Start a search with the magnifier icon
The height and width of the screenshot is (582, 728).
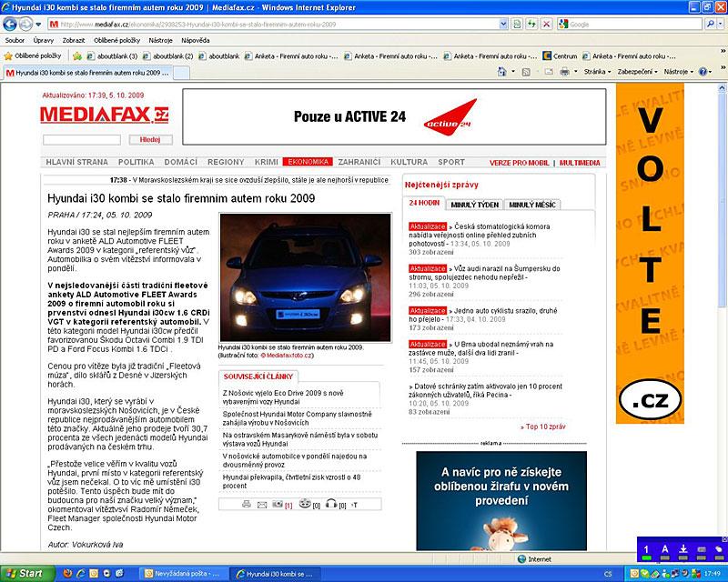[710, 25]
